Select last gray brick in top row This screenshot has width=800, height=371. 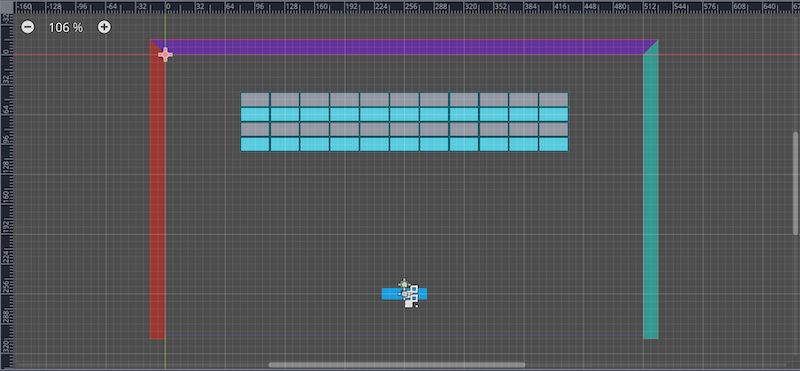(x=554, y=100)
